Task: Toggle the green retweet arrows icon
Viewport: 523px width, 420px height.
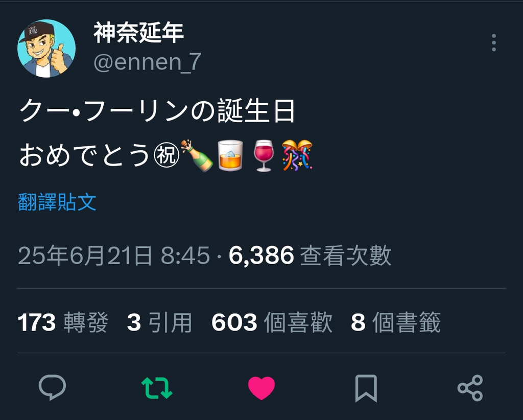Action: pos(157,388)
